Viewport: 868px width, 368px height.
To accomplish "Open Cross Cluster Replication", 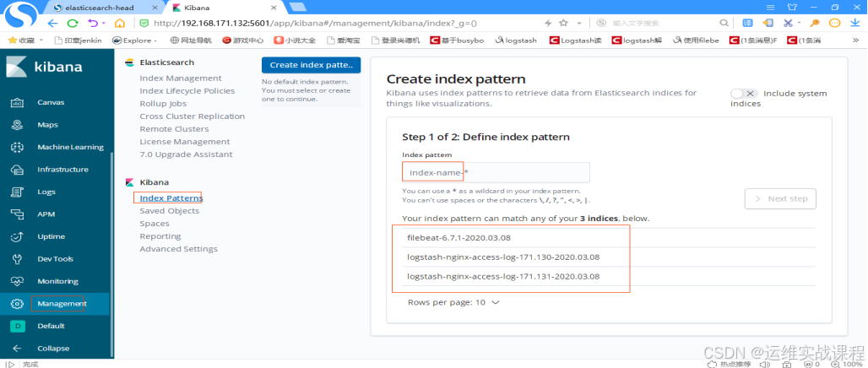I will point(192,116).
